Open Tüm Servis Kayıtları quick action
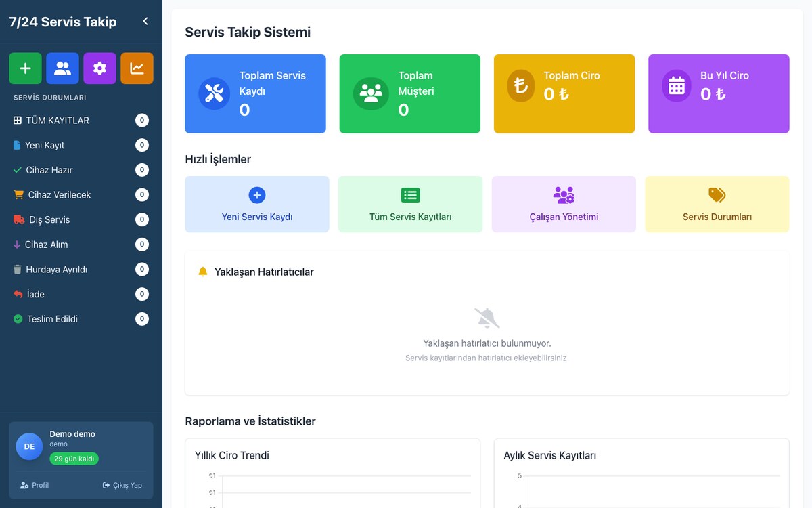Image resolution: width=812 pixels, height=508 pixels. [411, 205]
